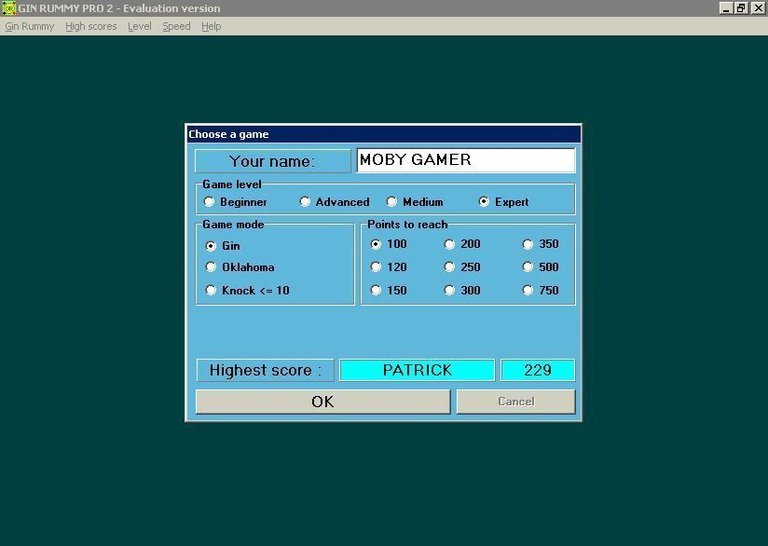Open the Speed menu
Viewport: 768px width, 546px height.
point(176,27)
